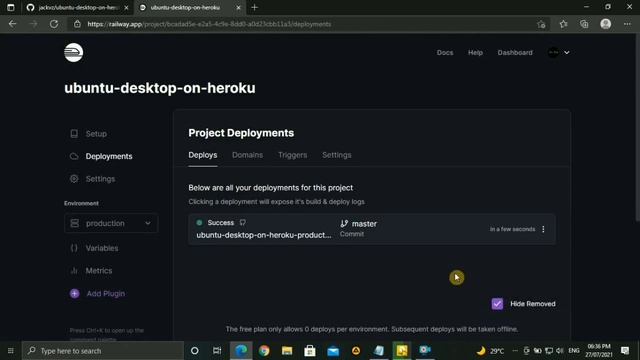
Task: Reload the page with refresh icon
Action: pos(54,24)
